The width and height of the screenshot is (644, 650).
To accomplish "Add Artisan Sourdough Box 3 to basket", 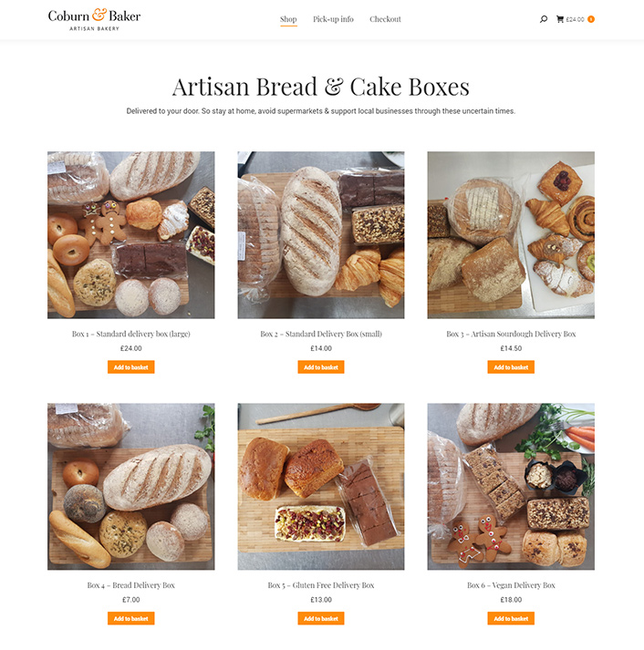I will point(511,367).
